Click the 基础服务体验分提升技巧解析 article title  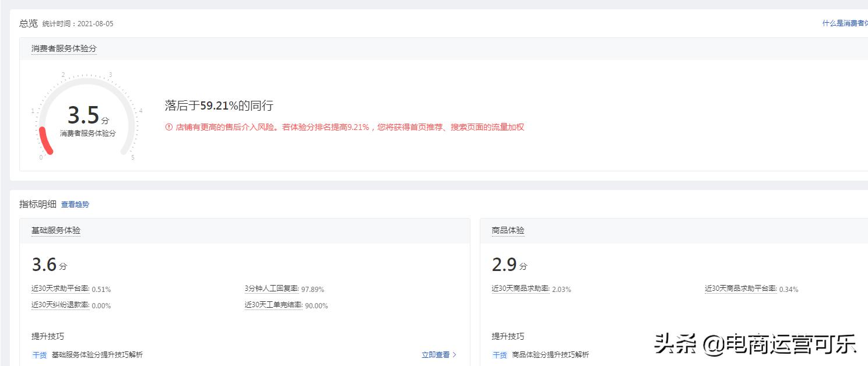tap(97, 354)
